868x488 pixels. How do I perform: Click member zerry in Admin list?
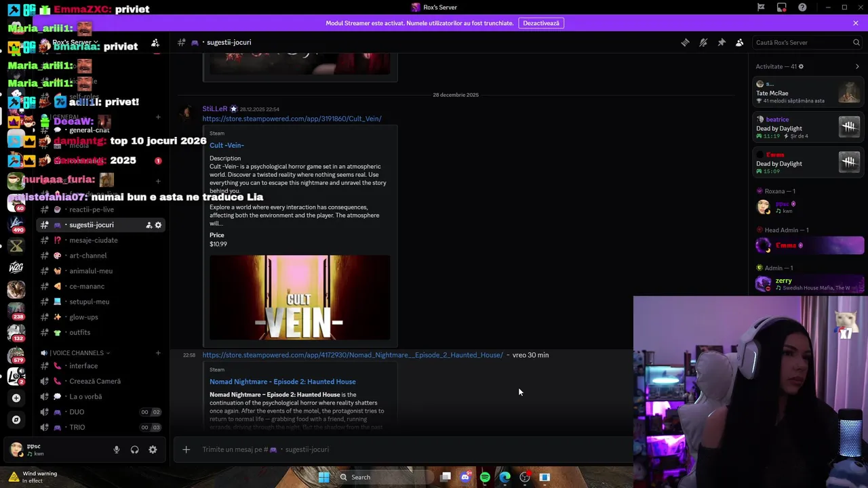pos(809,284)
